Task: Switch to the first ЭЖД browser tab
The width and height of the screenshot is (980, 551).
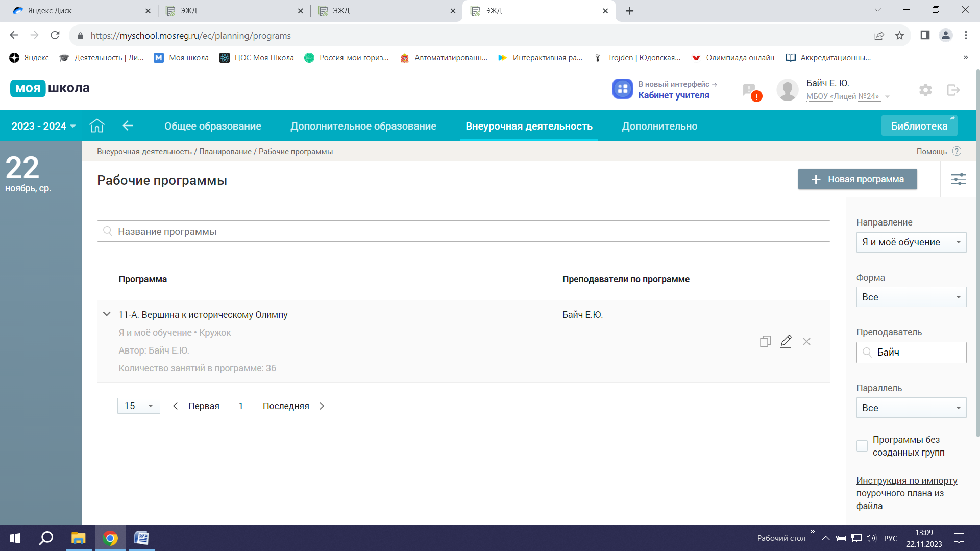Action: coord(234,11)
